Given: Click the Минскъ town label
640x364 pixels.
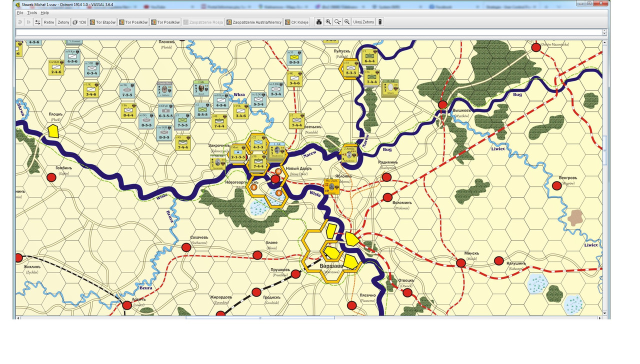Looking at the screenshot, I should pos(471,253).
